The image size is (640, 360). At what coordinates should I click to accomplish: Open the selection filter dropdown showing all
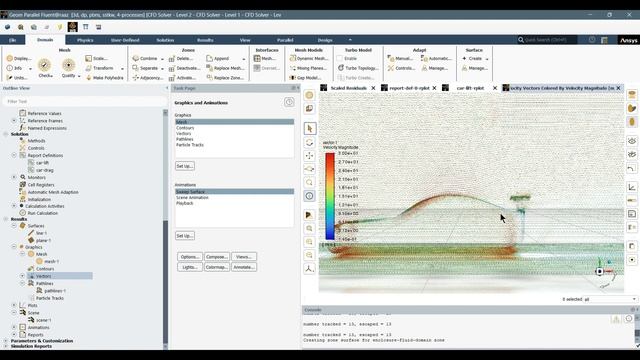(610, 299)
